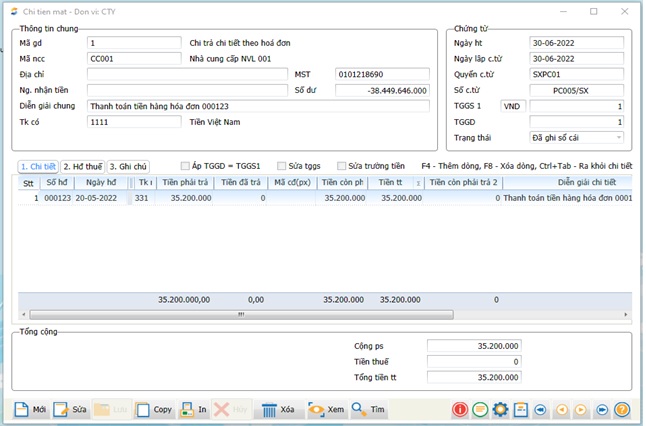Check the Sửa trường tiền checkbox
Image resolution: width=646 pixels, height=426 pixels.
click(342, 166)
